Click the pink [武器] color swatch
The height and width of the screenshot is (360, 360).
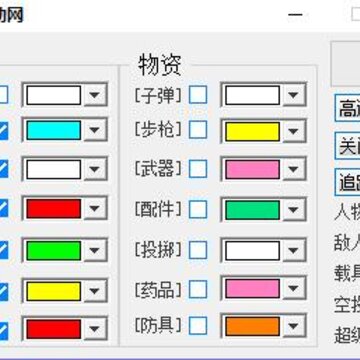252,169
